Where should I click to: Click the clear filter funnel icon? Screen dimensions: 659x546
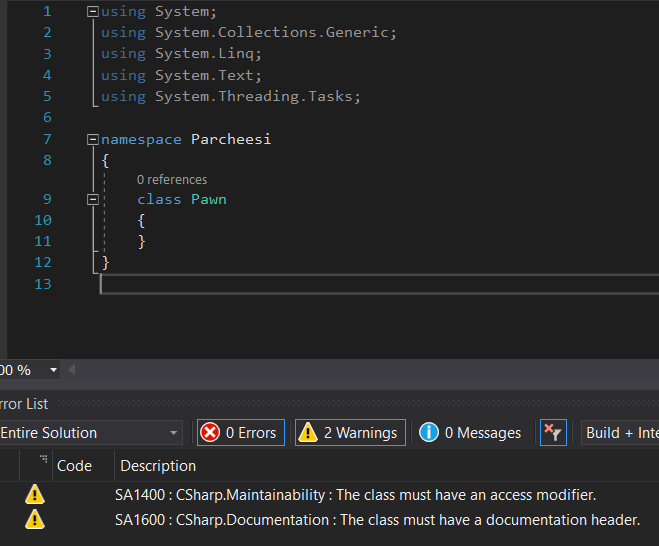pyautogui.click(x=553, y=433)
